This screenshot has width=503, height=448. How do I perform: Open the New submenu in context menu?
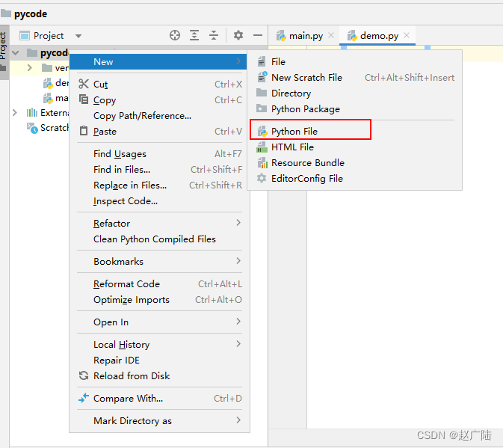tap(158, 61)
